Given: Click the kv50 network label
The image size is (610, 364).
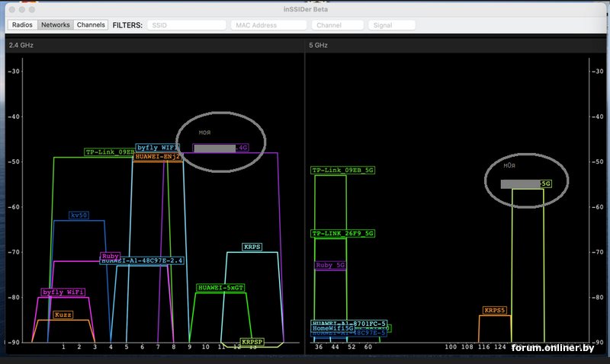Looking at the screenshot, I should pyautogui.click(x=79, y=216).
